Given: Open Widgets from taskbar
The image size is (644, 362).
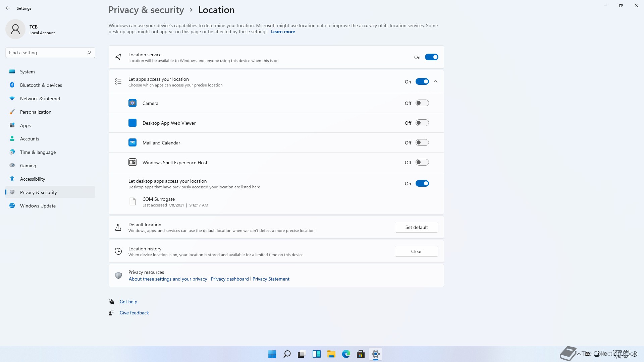Looking at the screenshot, I should [x=316, y=354].
